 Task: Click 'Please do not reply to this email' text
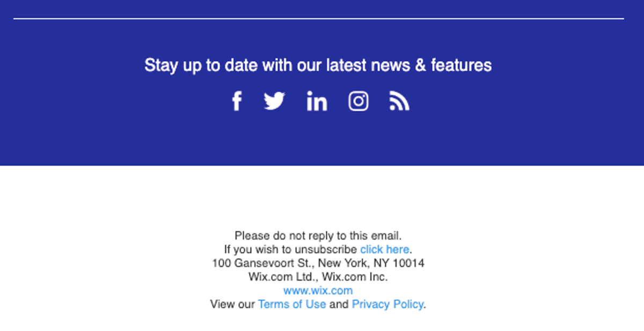pyautogui.click(x=318, y=235)
